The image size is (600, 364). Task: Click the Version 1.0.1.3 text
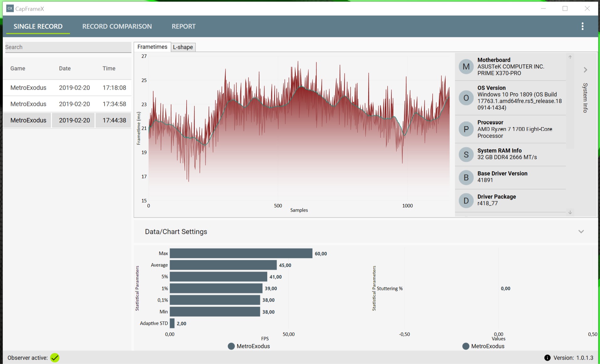click(573, 358)
